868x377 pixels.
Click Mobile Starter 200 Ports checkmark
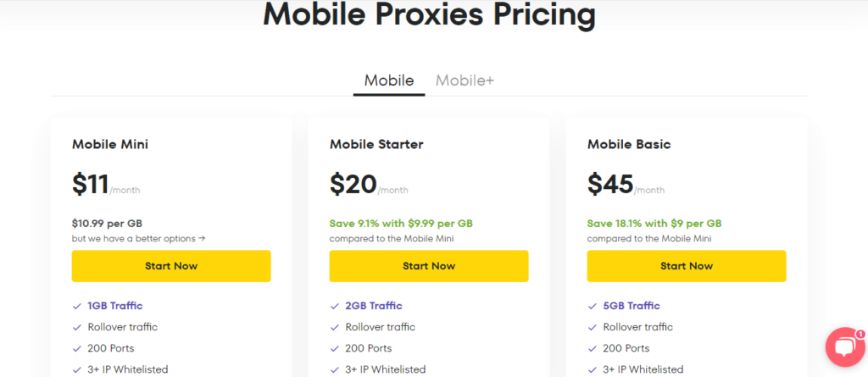coord(334,348)
